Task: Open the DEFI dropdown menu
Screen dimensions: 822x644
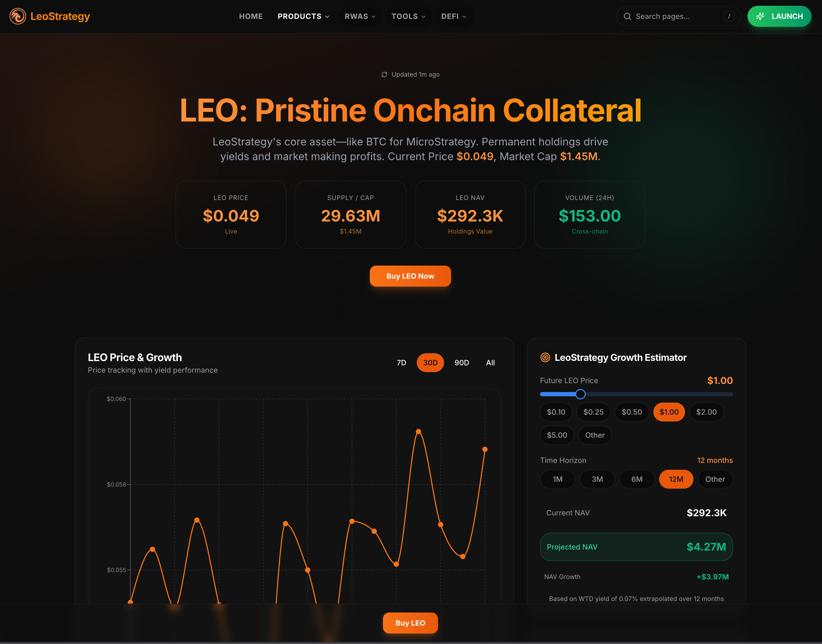Action: point(453,16)
